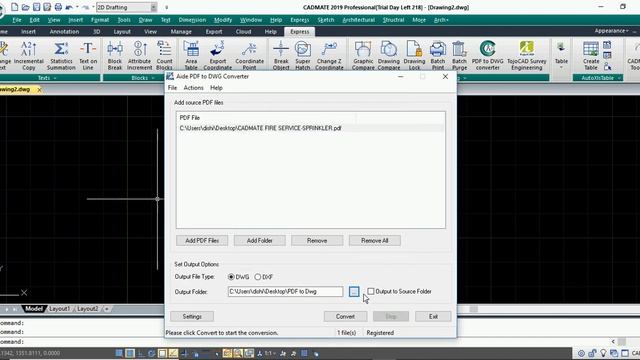Open the Modify menu in the menu bar

click(x=223, y=20)
